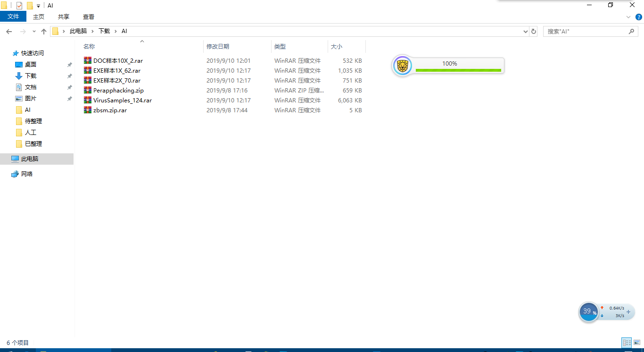
Task: Open 桌面 in quick access
Action: pyautogui.click(x=31, y=65)
